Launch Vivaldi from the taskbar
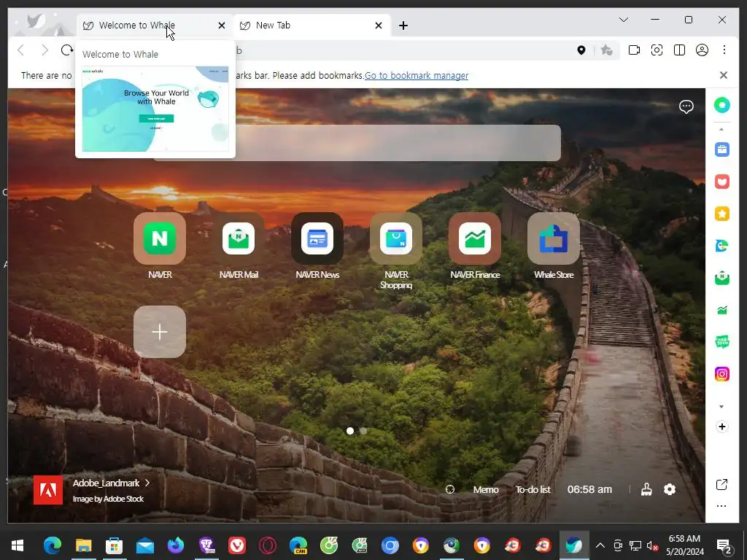Viewport: 747px width, 560px height. pos(237,545)
